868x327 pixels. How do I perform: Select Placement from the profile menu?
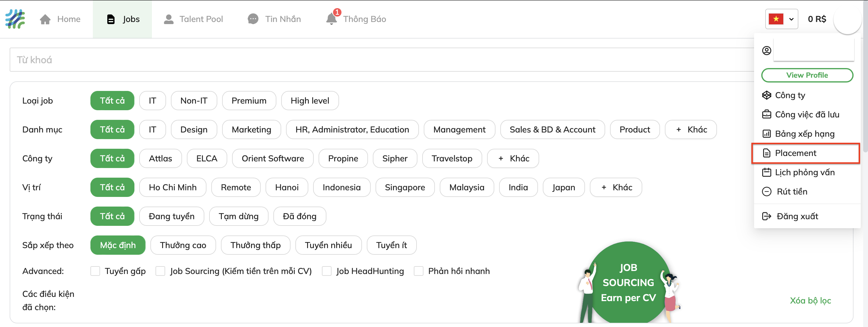point(795,153)
